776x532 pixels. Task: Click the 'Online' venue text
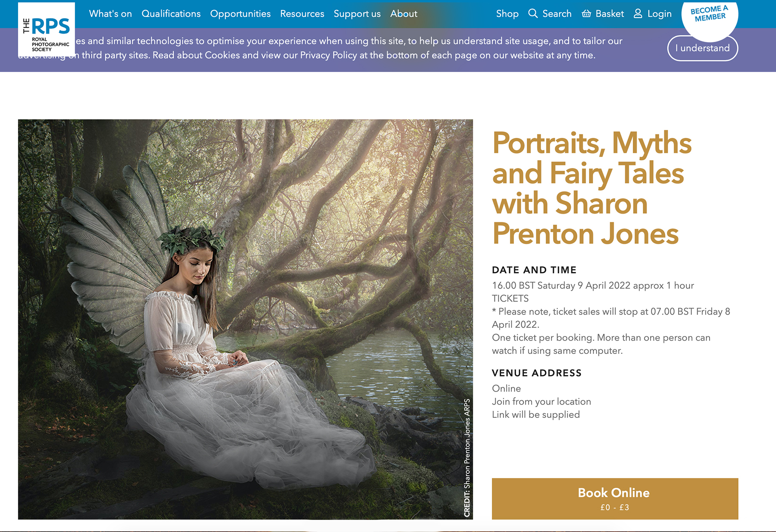click(x=507, y=389)
